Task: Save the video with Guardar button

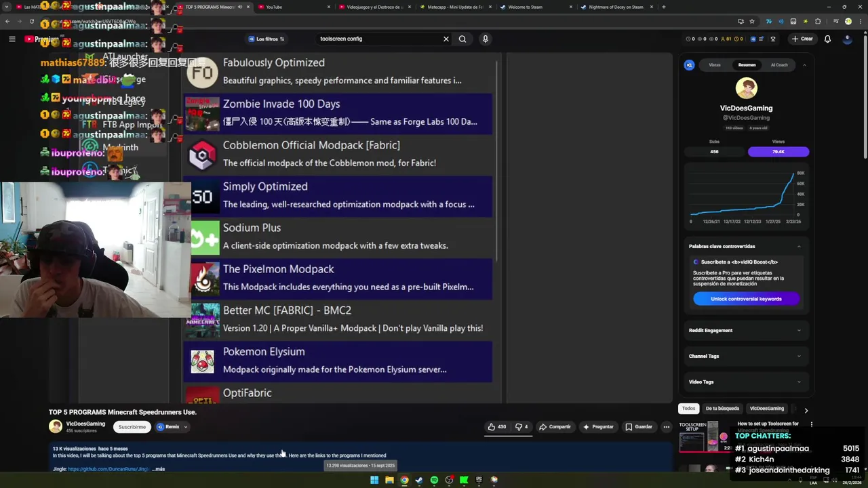Action: 639,427
